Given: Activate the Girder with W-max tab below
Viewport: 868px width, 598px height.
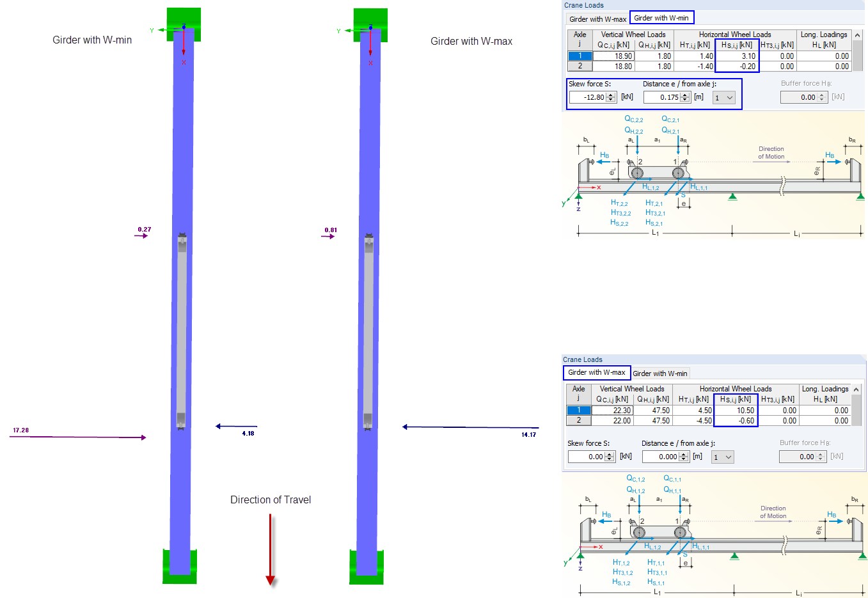Looking at the screenshot, I should tap(596, 373).
